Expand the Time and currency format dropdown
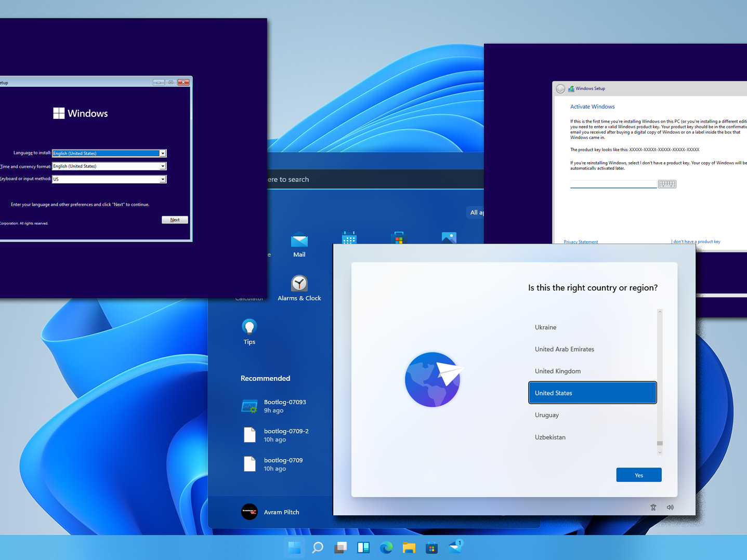Image resolution: width=747 pixels, height=560 pixels. click(163, 166)
